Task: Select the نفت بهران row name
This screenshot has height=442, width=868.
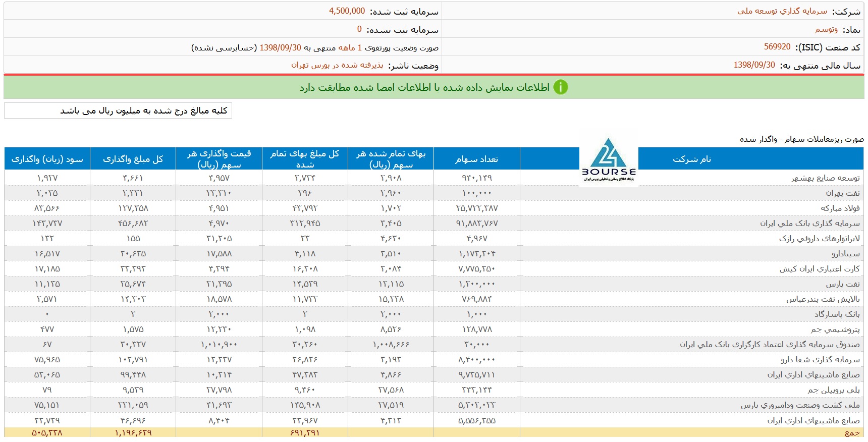Action: click(x=843, y=193)
